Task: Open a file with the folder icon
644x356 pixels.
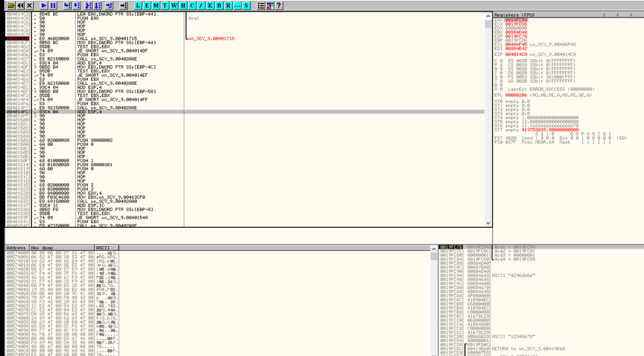Action: pyautogui.click(x=11, y=5)
